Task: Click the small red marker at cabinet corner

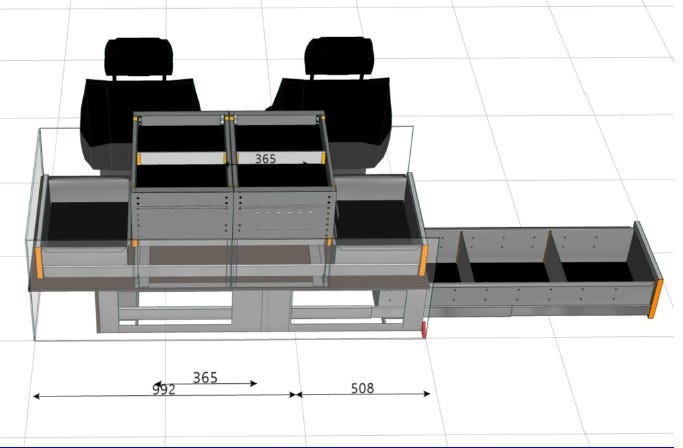Action: pyautogui.click(x=424, y=330)
